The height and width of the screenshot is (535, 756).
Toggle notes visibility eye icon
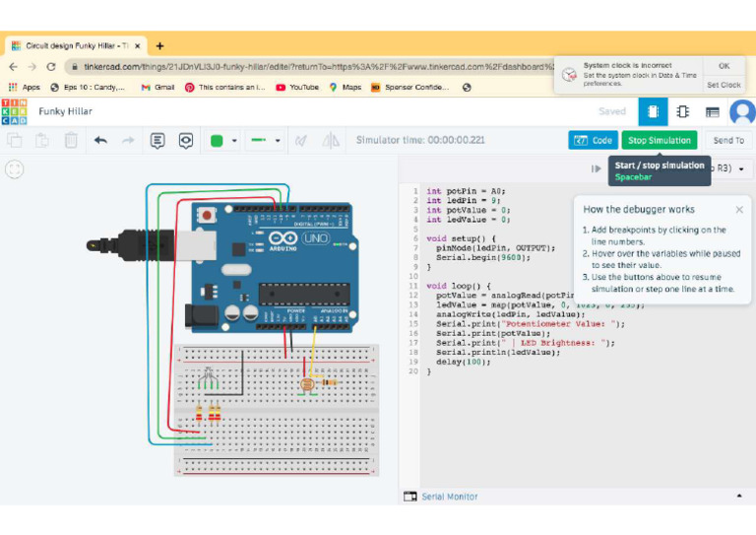(x=186, y=140)
